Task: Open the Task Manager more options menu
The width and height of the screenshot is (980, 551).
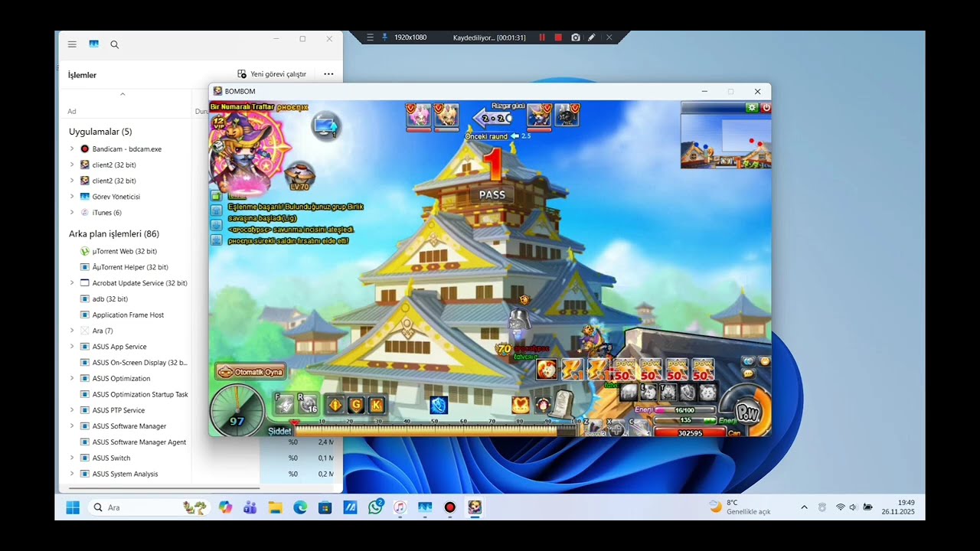Action: pos(328,74)
